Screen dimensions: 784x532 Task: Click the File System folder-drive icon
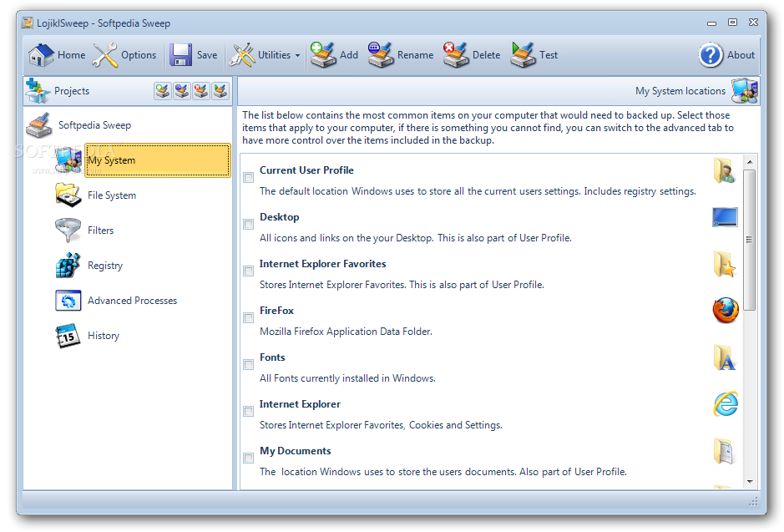point(68,195)
